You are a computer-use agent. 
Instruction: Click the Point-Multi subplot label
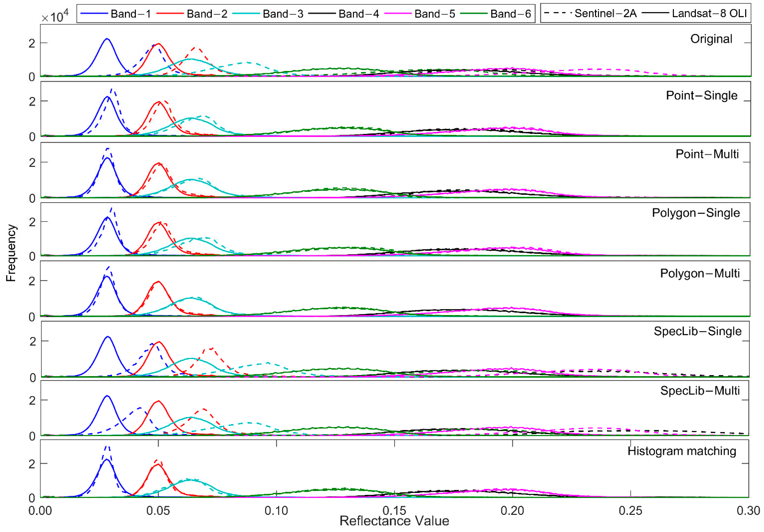(707, 154)
